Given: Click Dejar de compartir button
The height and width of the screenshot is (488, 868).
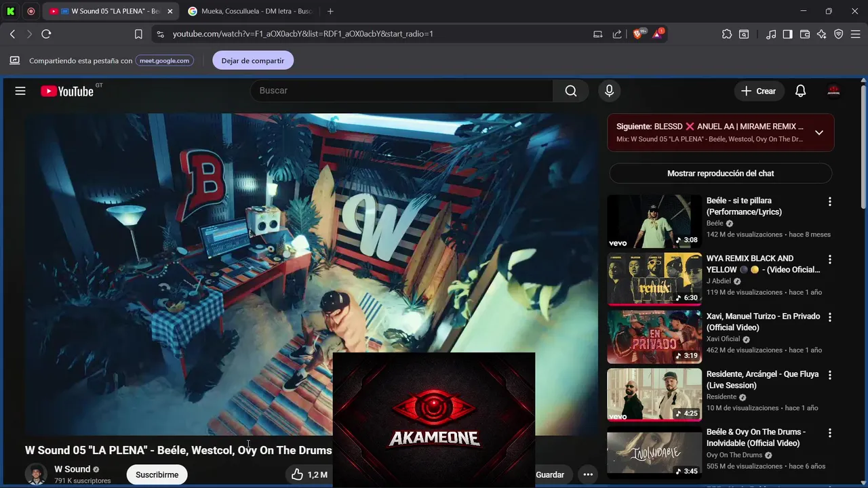Looking at the screenshot, I should point(252,60).
